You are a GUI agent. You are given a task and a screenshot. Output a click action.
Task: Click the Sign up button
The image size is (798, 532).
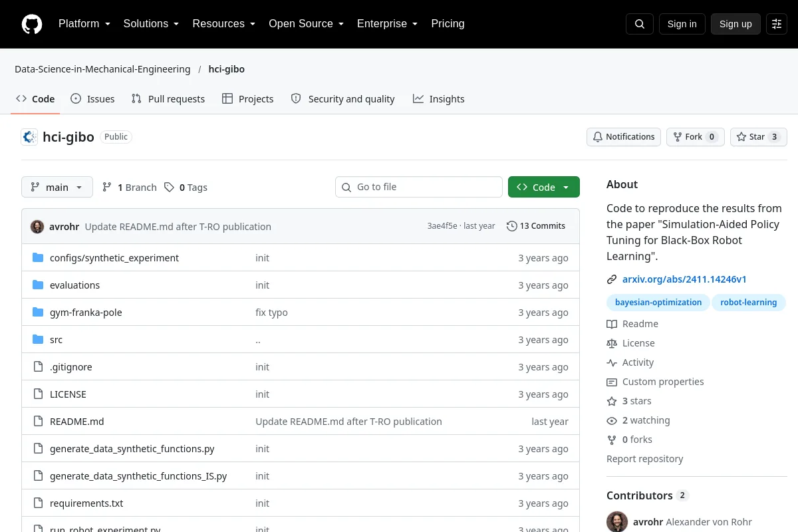[x=735, y=24]
